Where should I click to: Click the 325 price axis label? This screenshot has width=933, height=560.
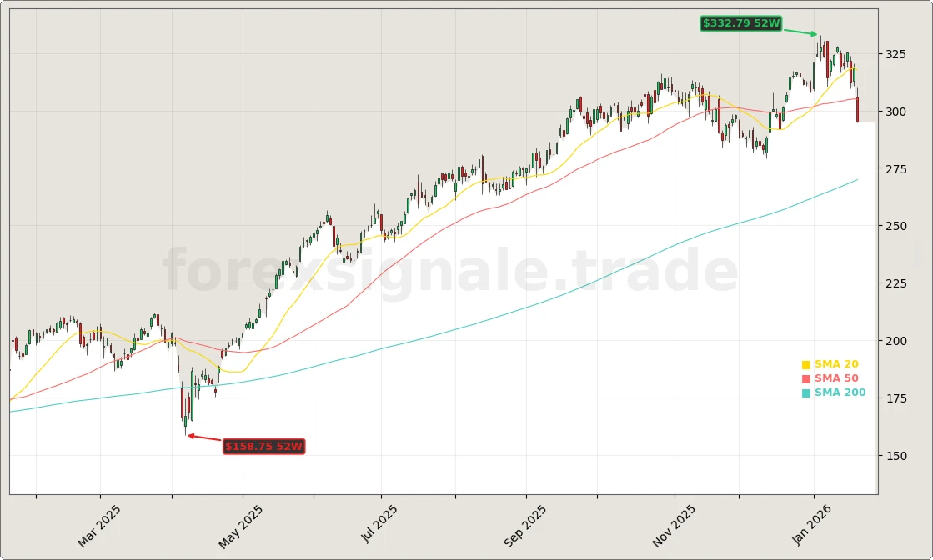point(895,54)
